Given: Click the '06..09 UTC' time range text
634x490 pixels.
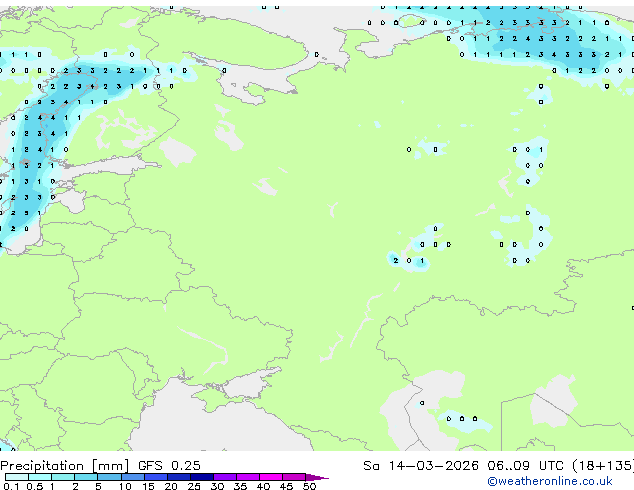Looking at the screenshot, I should click(x=525, y=466).
